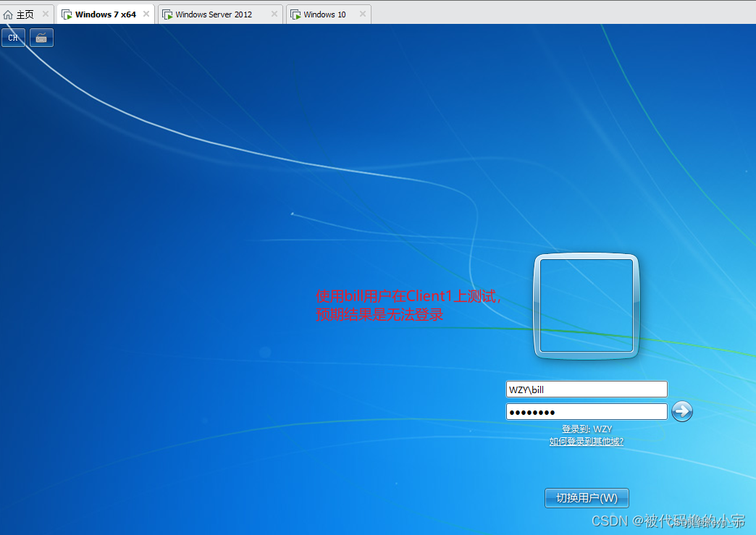Focus the username field containing WZY\bill
756x535 pixels.
[x=587, y=389]
